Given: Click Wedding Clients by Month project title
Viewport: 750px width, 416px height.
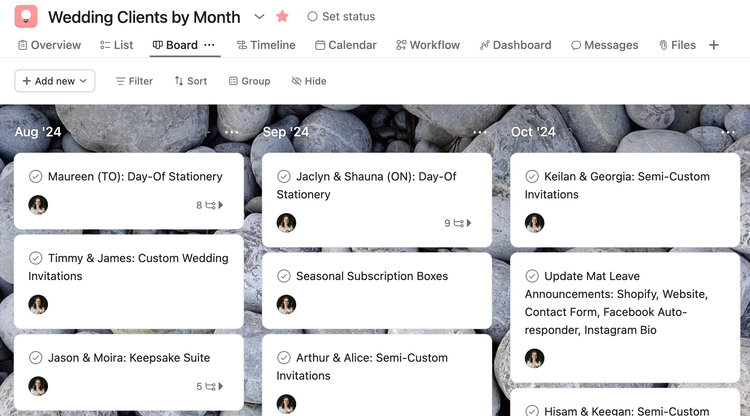Looking at the screenshot, I should pos(144,17).
